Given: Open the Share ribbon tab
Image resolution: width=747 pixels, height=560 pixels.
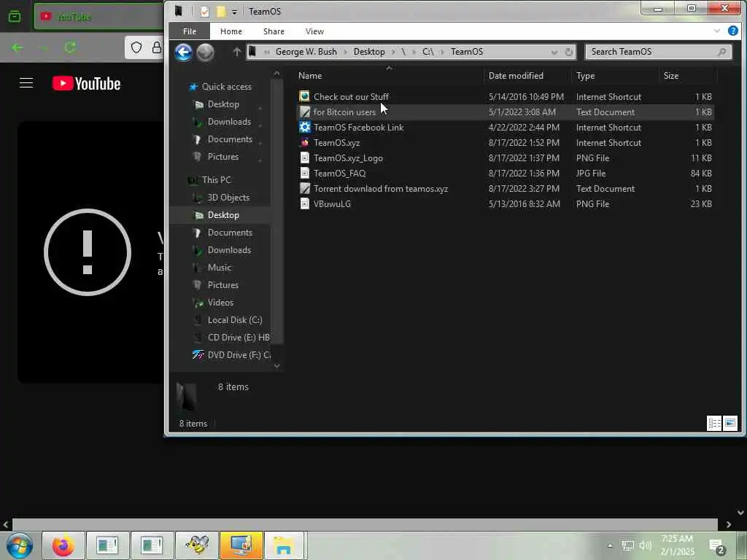Looking at the screenshot, I should point(274,31).
